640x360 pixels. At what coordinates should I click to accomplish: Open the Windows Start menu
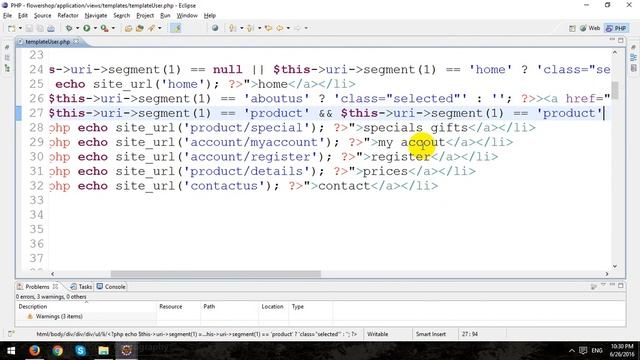tap(11, 351)
